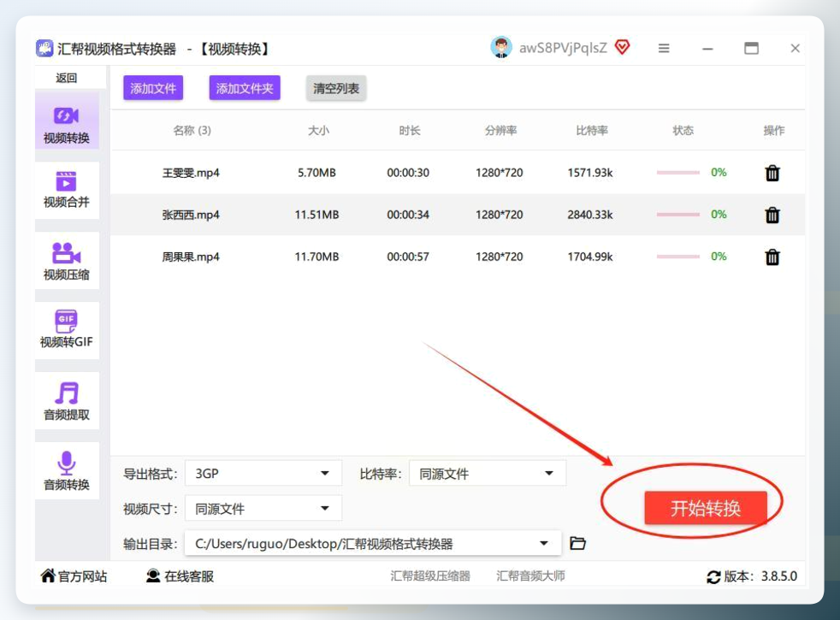The image size is (840, 620).
Task: Click the 状态 column header
Action: click(x=683, y=131)
